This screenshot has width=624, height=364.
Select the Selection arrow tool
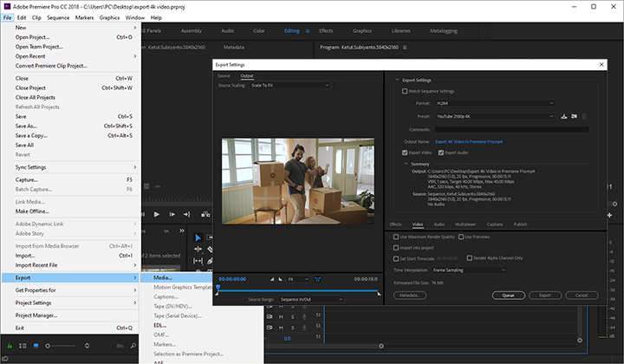[x=198, y=237]
